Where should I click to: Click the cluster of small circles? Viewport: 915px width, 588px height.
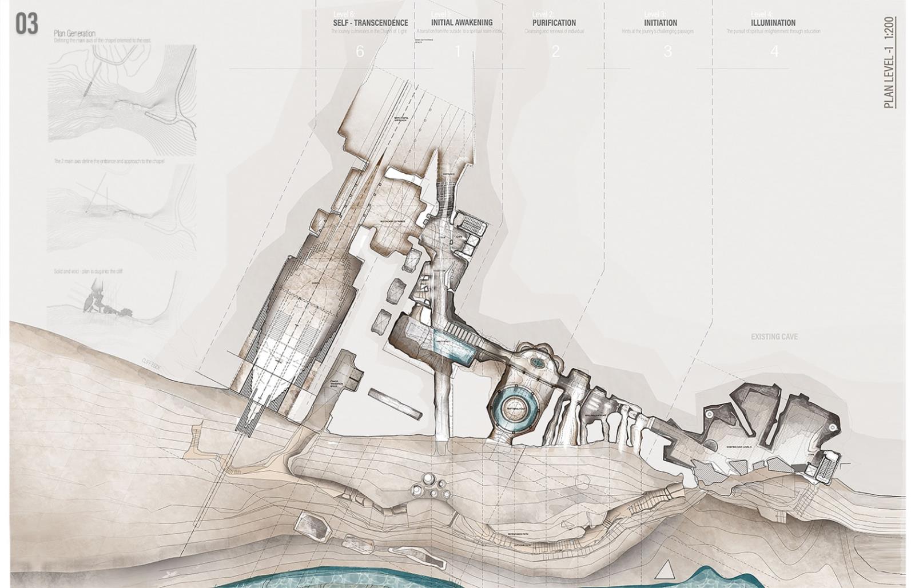pyautogui.click(x=431, y=486)
